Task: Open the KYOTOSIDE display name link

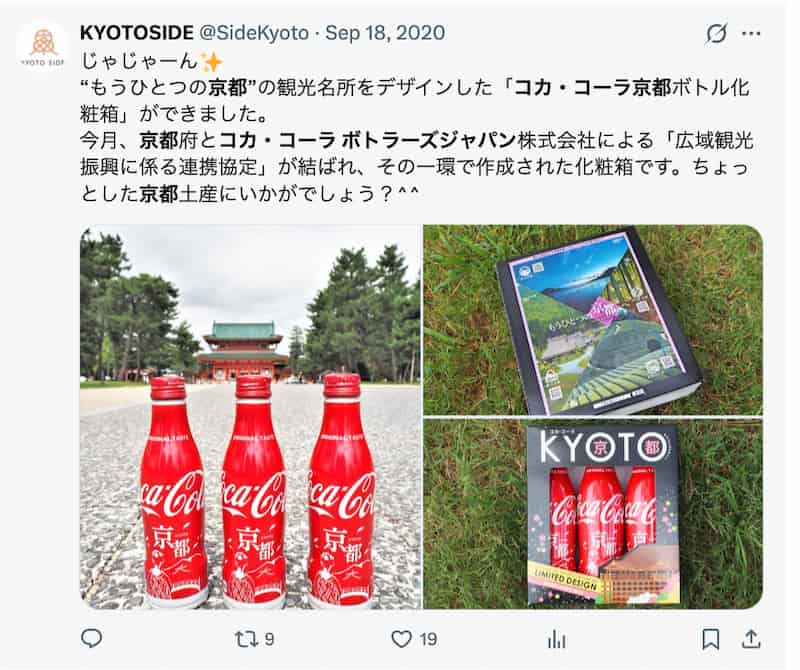Action: point(137,33)
